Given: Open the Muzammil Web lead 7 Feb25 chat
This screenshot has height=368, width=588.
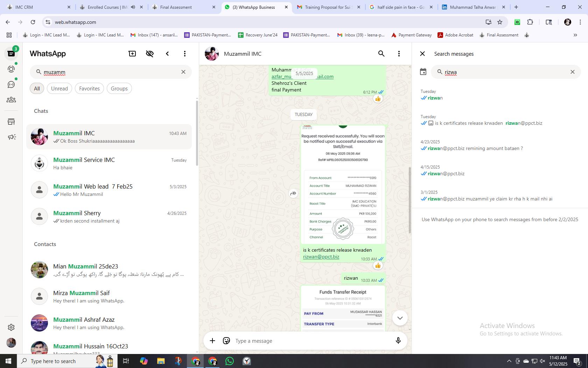Looking at the screenshot, I should pyautogui.click(x=109, y=190).
